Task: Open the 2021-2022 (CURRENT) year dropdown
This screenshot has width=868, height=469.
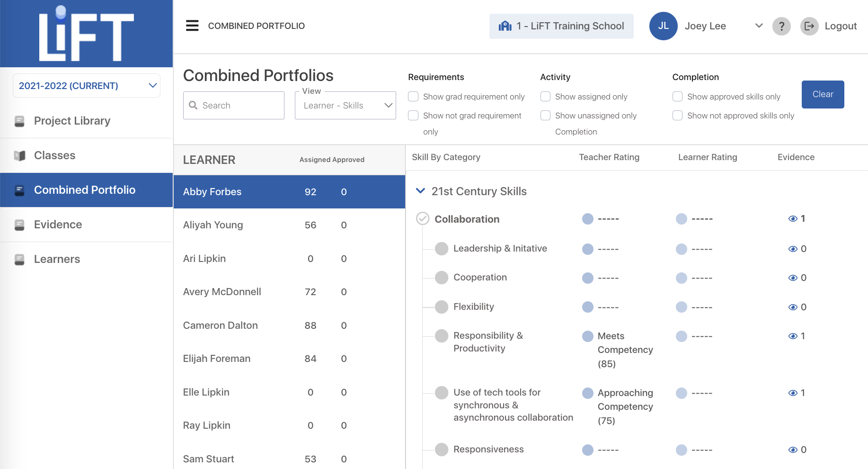Action: [x=87, y=86]
